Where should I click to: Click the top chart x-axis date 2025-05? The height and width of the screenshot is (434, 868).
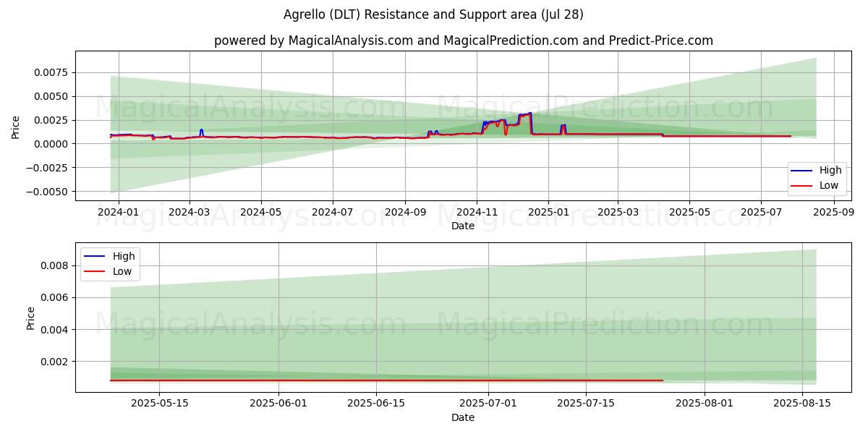click(x=689, y=212)
